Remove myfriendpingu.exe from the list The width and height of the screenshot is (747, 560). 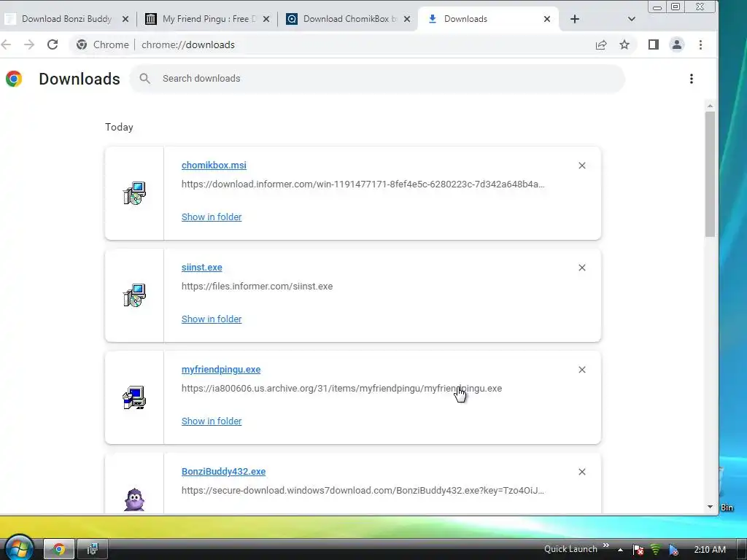coord(582,370)
